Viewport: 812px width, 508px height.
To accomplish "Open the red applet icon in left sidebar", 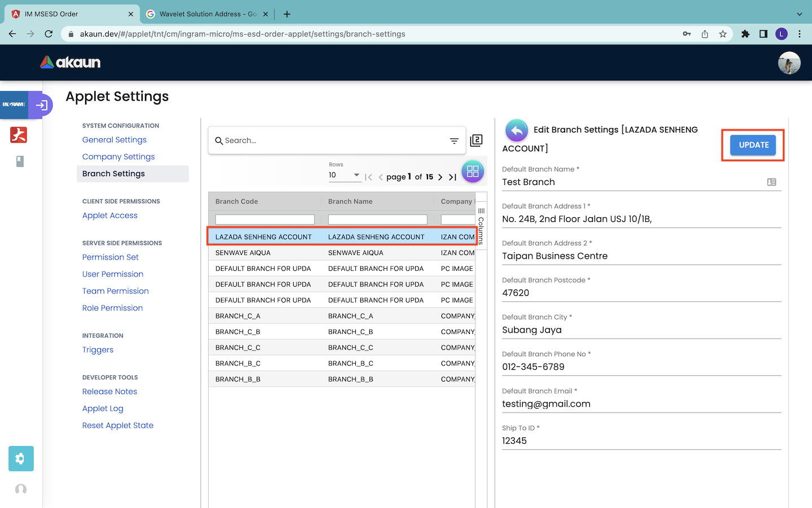I will (19, 135).
